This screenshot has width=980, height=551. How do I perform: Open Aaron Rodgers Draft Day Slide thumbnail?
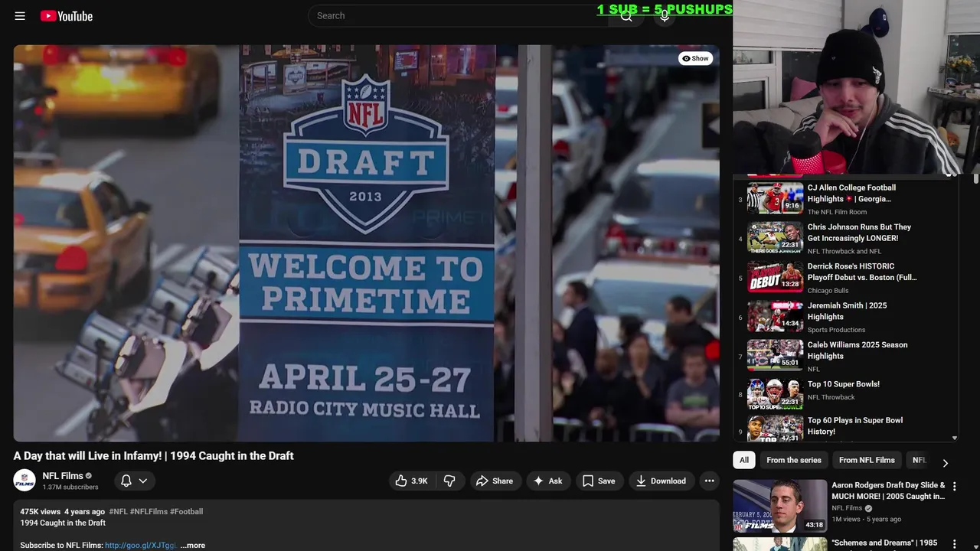[x=779, y=506]
